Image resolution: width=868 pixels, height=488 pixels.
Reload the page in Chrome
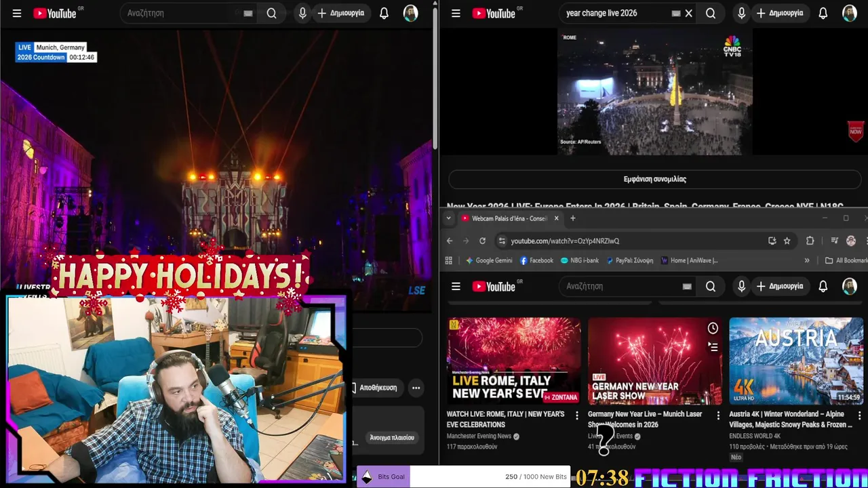[x=482, y=241]
